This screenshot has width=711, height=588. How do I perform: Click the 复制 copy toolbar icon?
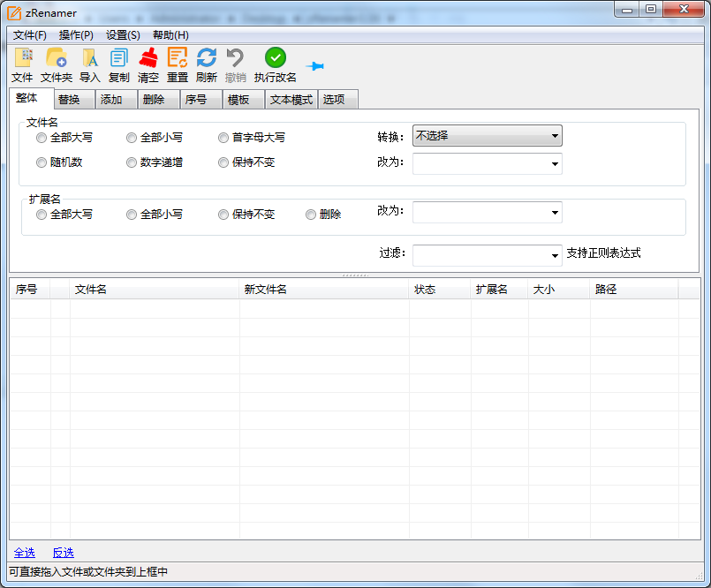coord(119,58)
